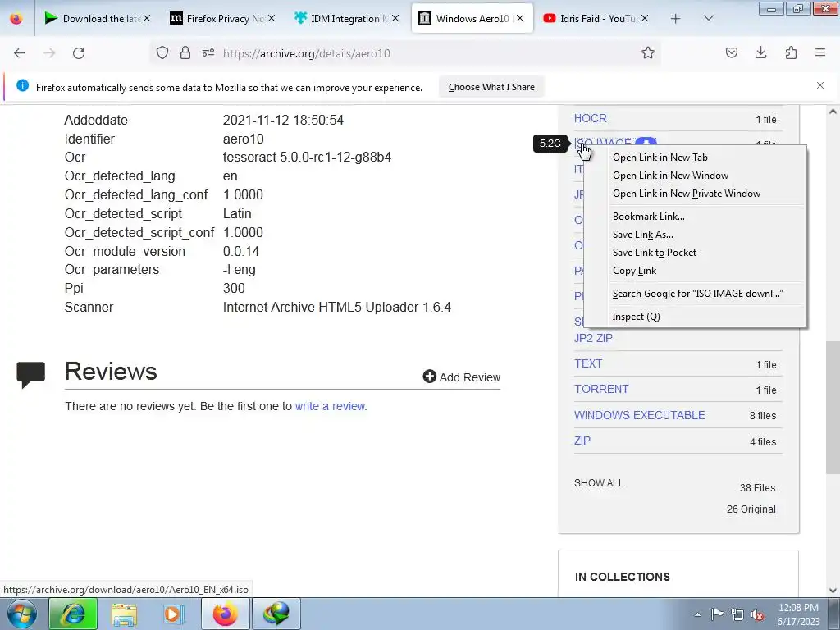Image resolution: width=840 pixels, height=630 pixels.
Task: Switch to the Idris Faid YouTube tab
Action: (596, 19)
